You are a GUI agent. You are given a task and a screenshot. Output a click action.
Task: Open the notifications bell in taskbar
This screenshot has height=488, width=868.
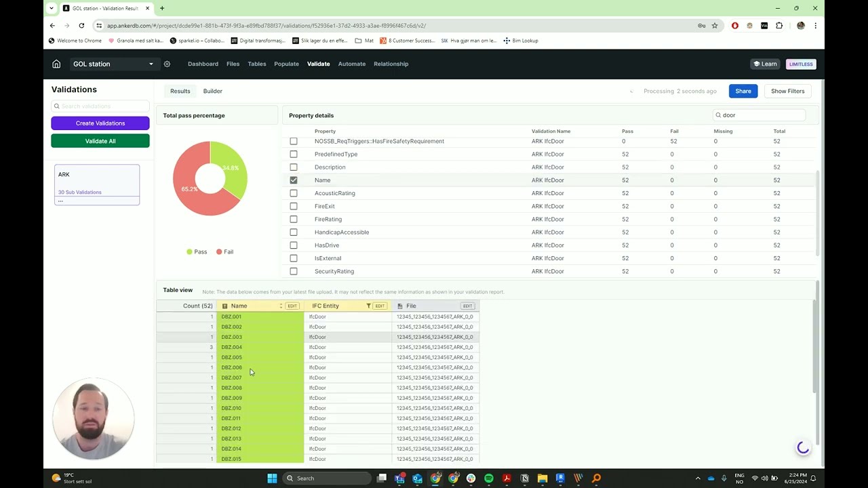point(813,478)
